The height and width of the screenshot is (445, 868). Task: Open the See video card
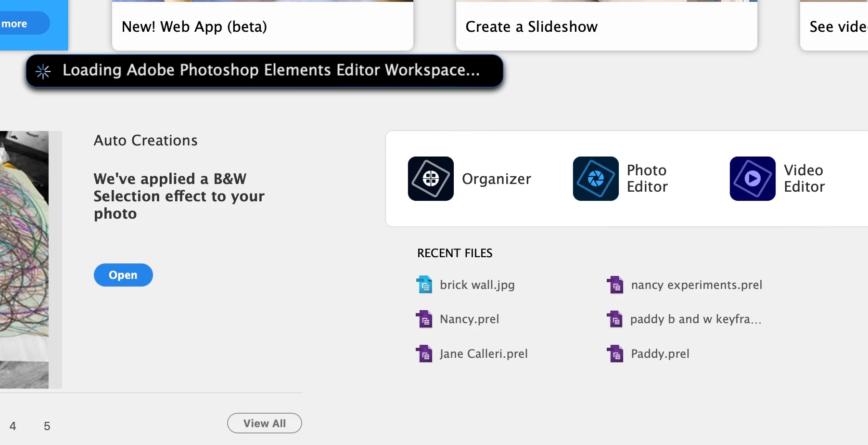[x=834, y=25]
